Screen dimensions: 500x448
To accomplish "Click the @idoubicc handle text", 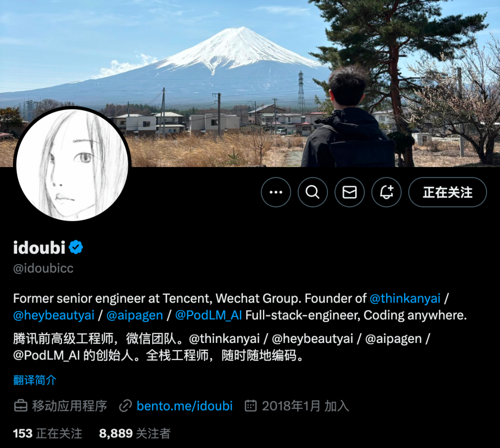I will click(x=44, y=268).
